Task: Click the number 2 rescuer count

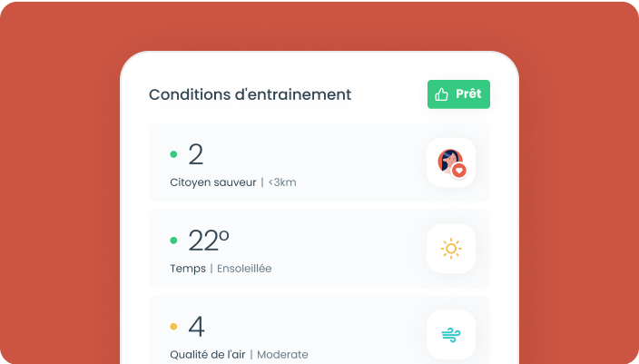Action: [x=195, y=154]
